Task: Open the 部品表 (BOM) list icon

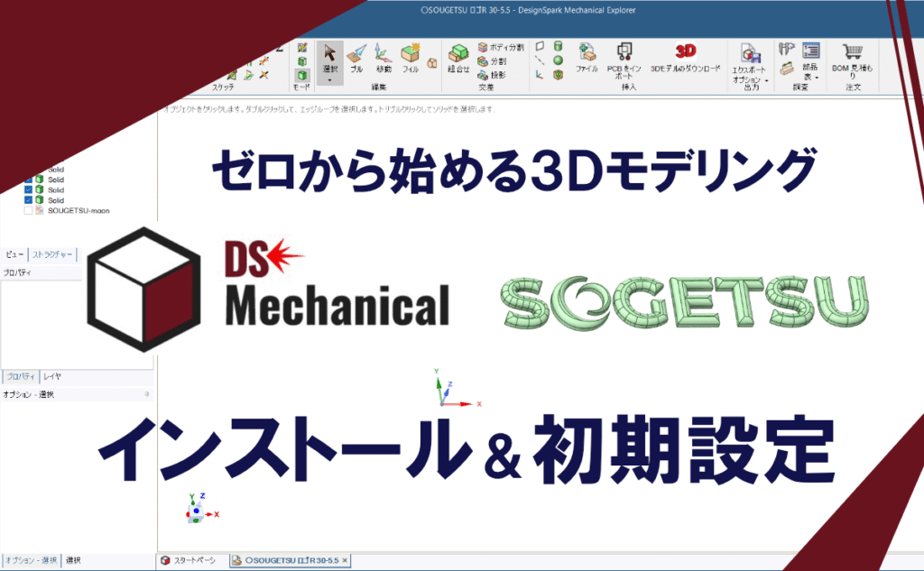Action: [811, 51]
